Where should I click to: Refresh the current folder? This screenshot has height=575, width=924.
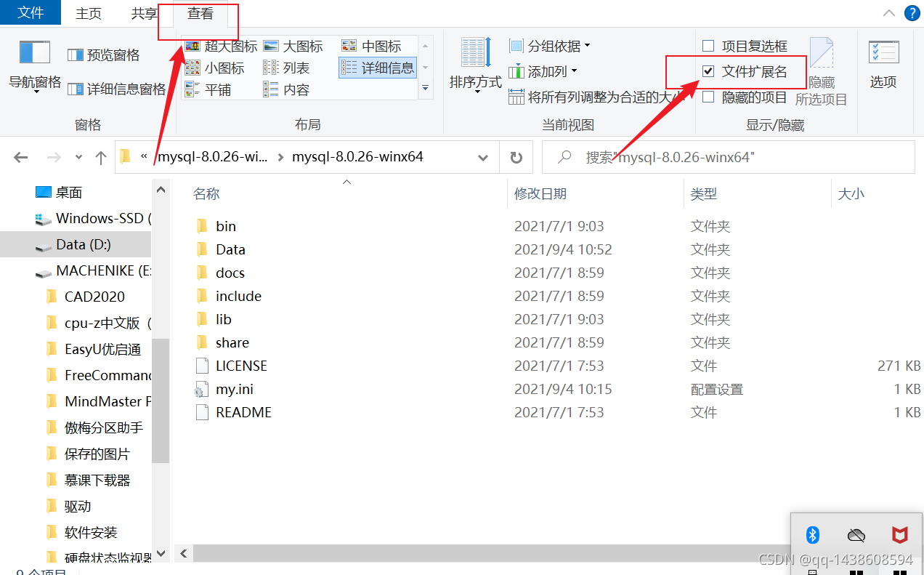click(x=516, y=157)
